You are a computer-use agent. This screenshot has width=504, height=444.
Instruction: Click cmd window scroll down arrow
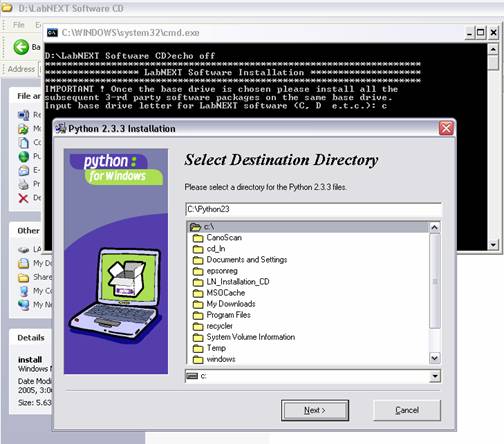tap(493, 245)
